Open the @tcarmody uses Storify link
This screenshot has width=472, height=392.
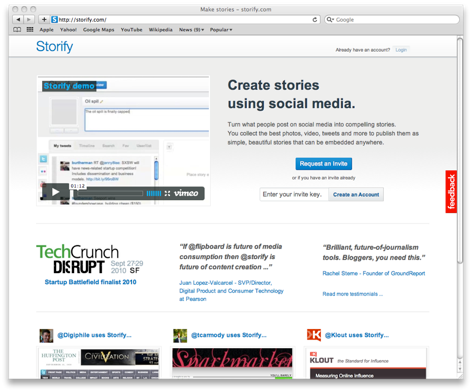229,335
